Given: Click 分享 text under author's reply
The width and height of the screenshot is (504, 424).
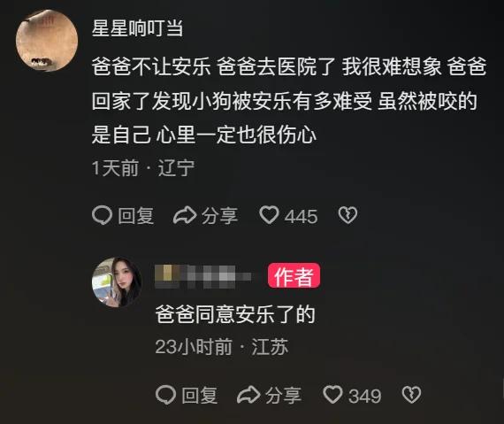Looking at the screenshot, I should [x=284, y=395].
